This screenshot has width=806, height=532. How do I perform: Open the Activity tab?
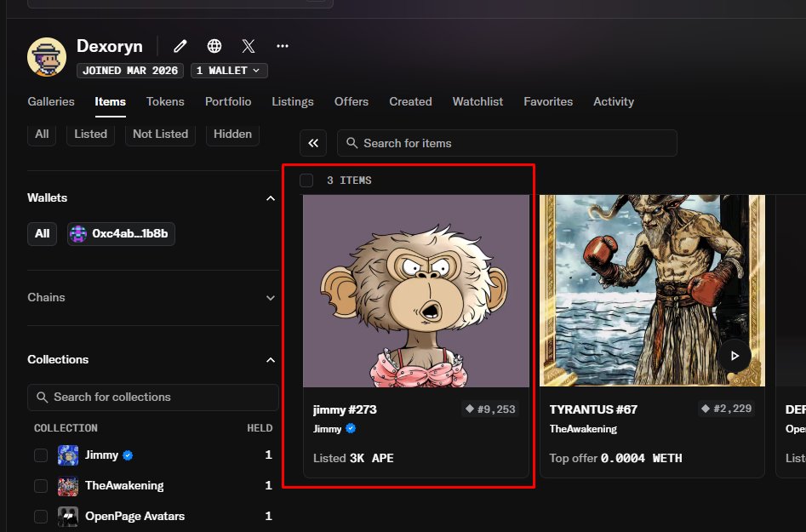pos(614,102)
